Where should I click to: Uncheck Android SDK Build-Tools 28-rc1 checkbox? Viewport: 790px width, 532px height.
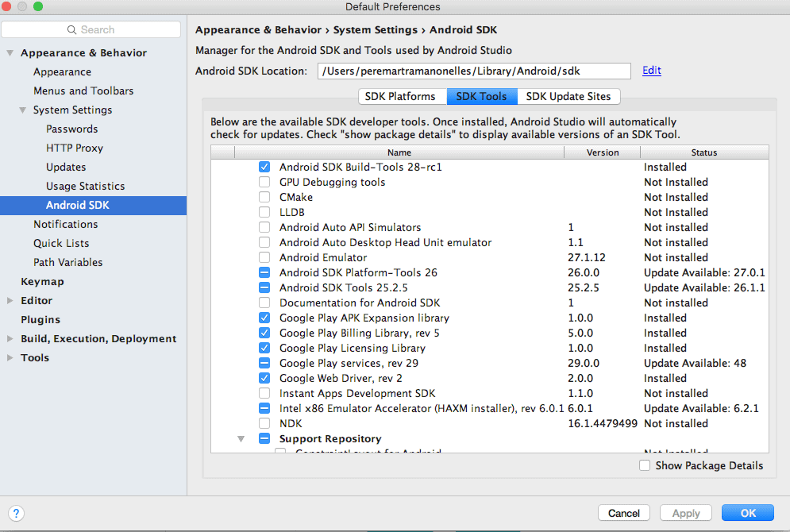[264, 167]
